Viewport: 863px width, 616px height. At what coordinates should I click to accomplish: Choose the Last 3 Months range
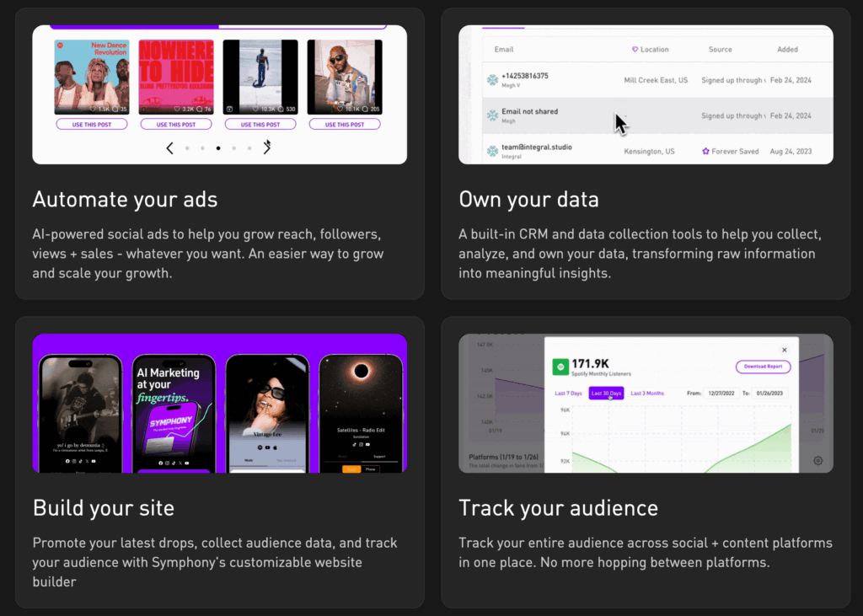coord(647,394)
